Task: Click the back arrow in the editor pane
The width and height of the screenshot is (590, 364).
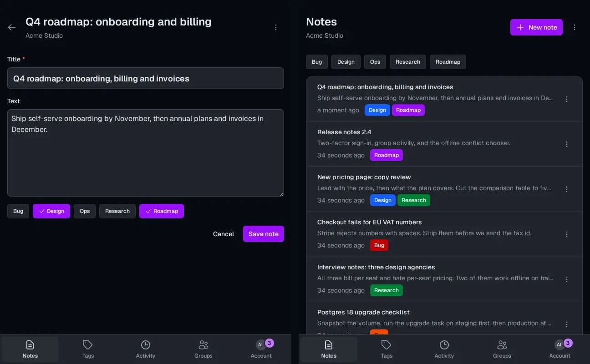Action: pos(12,27)
